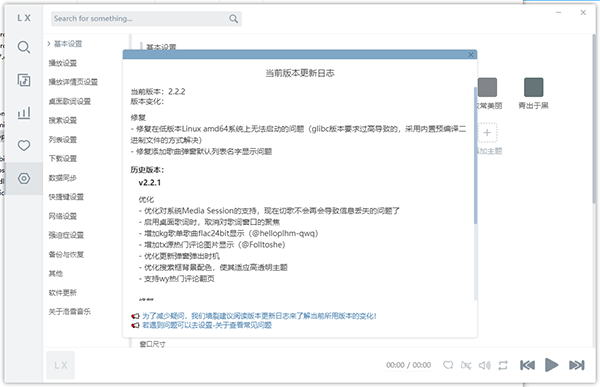This screenshot has height=387, width=600.
Task: Select 基本设置 in settings menu
Action: tap(68, 44)
